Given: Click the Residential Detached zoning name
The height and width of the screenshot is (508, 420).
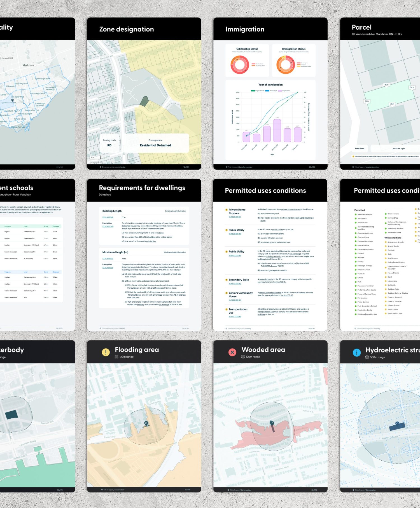Looking at the screenshot, I should pos(155,145).
